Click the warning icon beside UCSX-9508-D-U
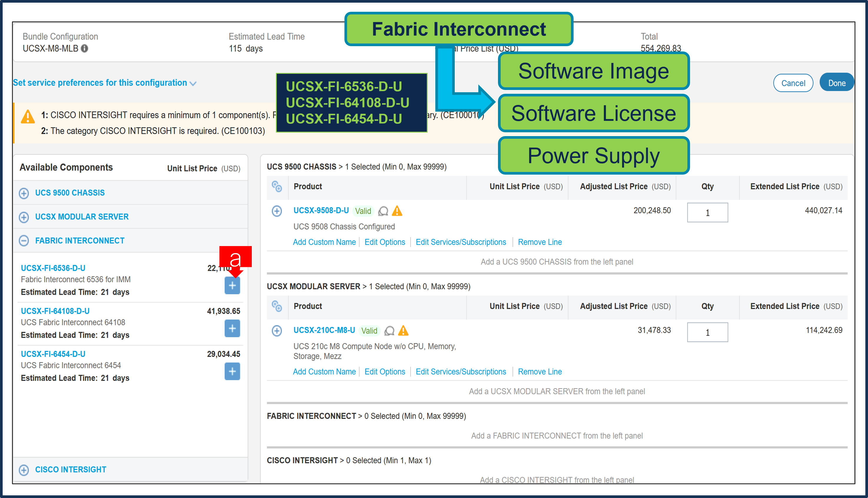Screen dimensions: 868x498 point(397,211)
